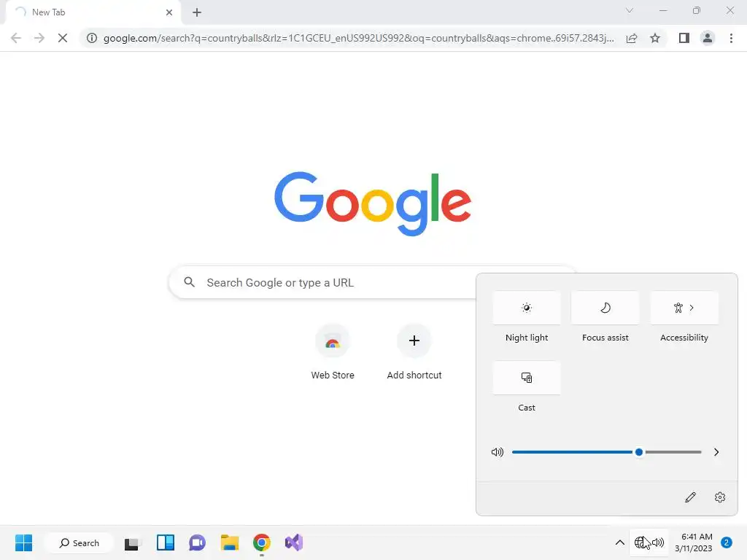Screen dimensions: 747x560
Task: Adjust the volume slider
Action: pos(606,452)
